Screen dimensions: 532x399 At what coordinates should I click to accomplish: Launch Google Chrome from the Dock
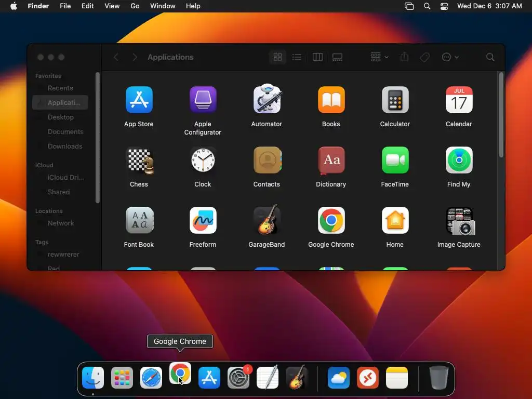click(x=180, y=373)
